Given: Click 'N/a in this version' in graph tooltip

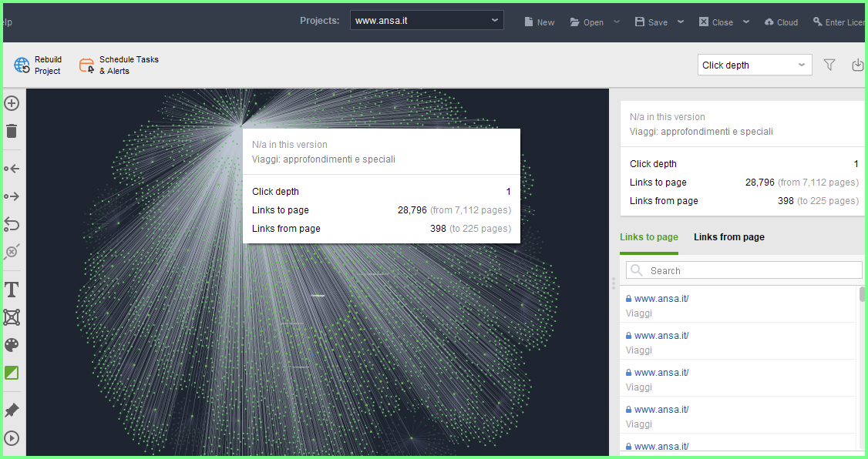Looking at the screenshot, I should (x=290, y=145).
